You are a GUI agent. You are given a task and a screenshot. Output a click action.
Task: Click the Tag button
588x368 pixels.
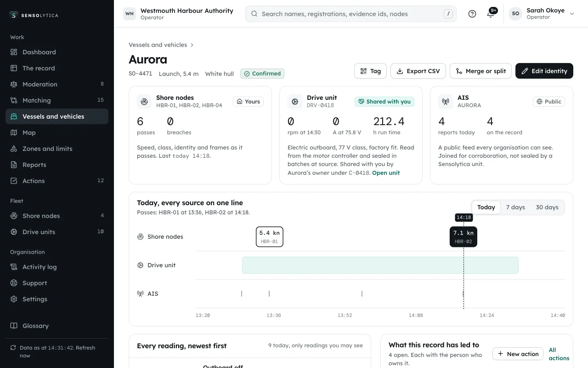click(370, 71)
